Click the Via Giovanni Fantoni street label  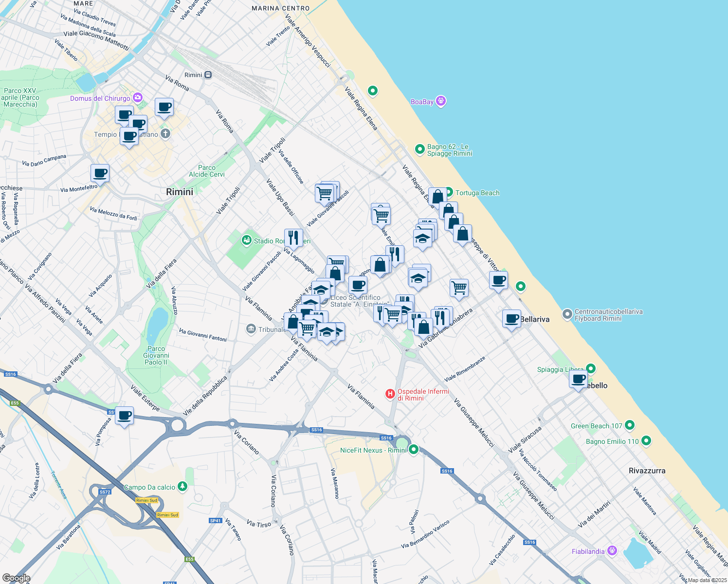click(203, 335)
